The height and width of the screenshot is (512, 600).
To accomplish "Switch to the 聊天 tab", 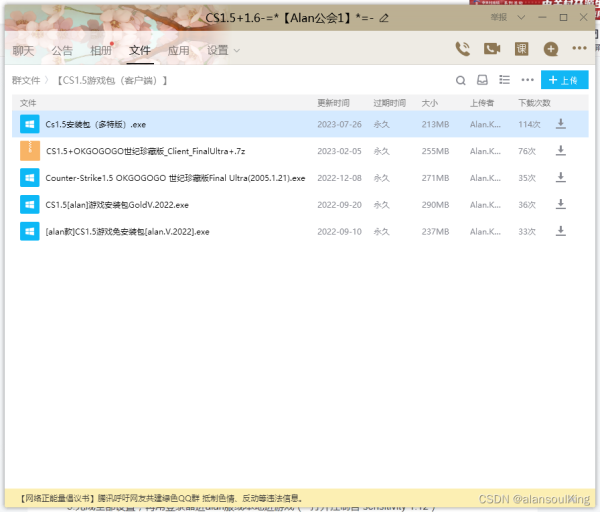I will [23, 51].
